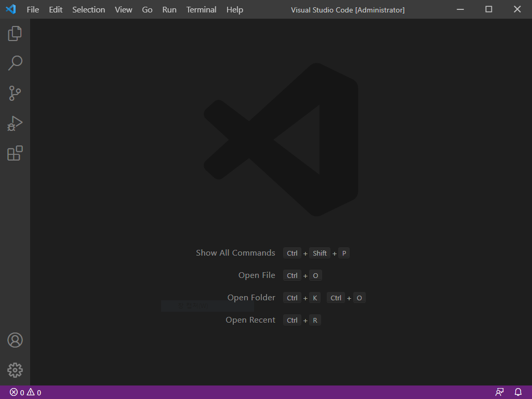Open notifications bell in status bar
The image size is (532, 399).
click(x=518, y=392)
